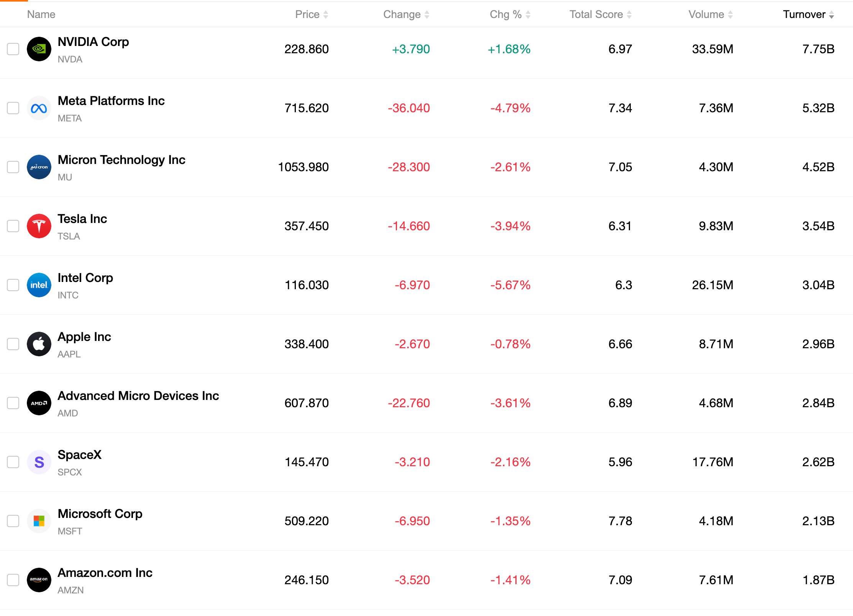Open the Tesla Inc stock page

pos(82,219)
